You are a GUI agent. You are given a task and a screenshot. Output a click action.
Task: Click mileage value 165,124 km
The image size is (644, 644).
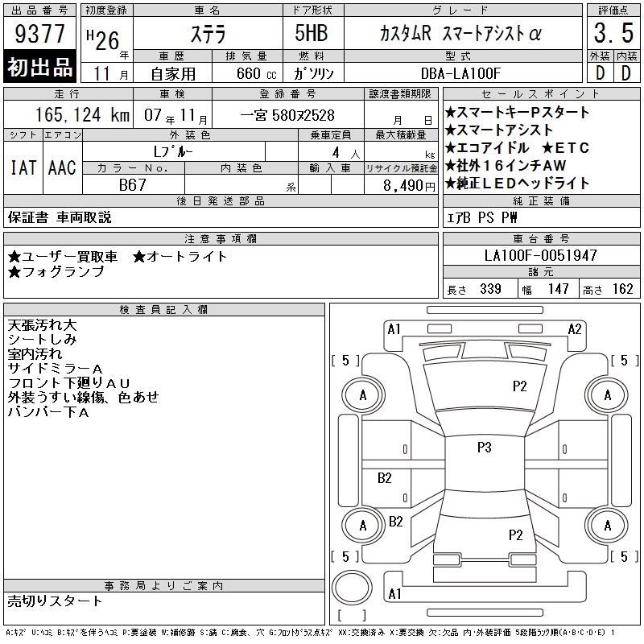click(x=82, y=114)
